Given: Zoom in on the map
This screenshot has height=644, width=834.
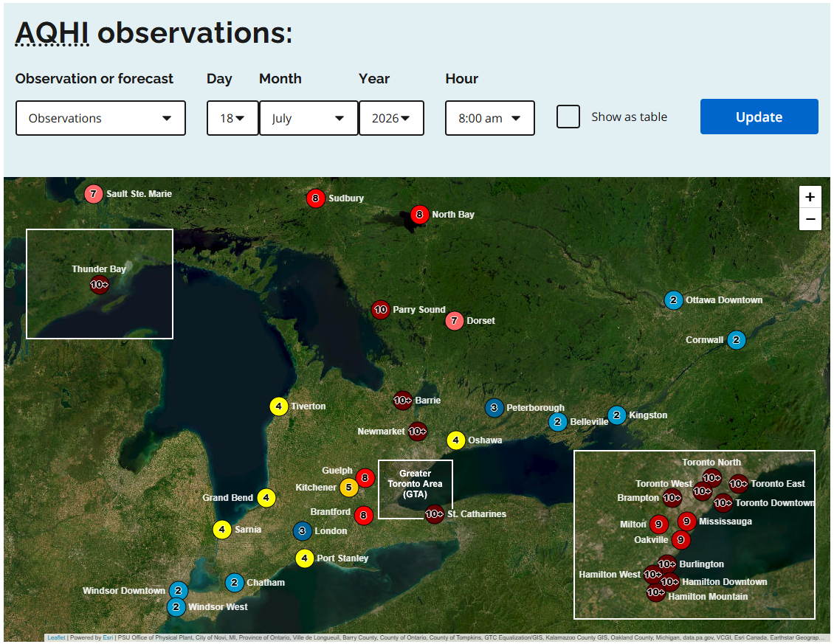Looking at the screenshot, I should tap(810, 197).
